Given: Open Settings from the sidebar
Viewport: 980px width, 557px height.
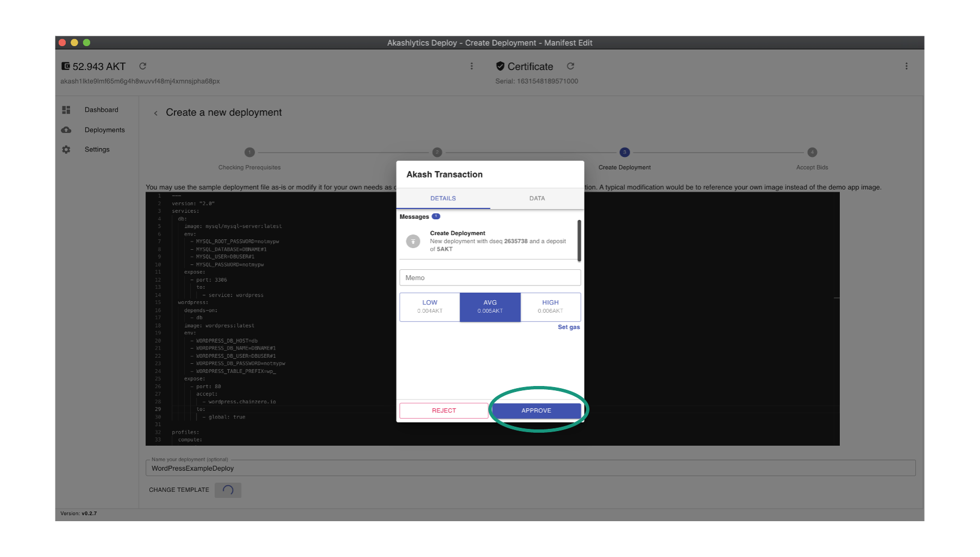Looking at the screenshot, I should [97, 149].
